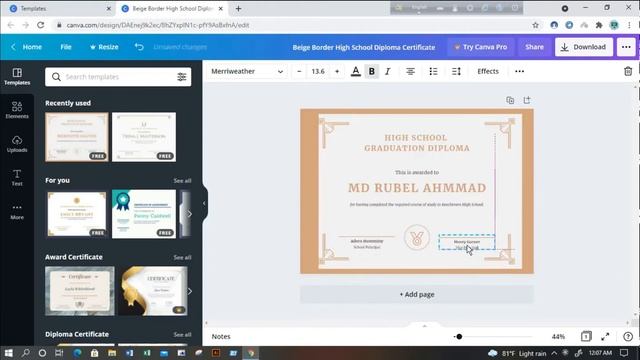The height and width of the screenshot is (360, 640).
Task: Open the header more options ellipsis button
Action: click(x=626, y=47)
